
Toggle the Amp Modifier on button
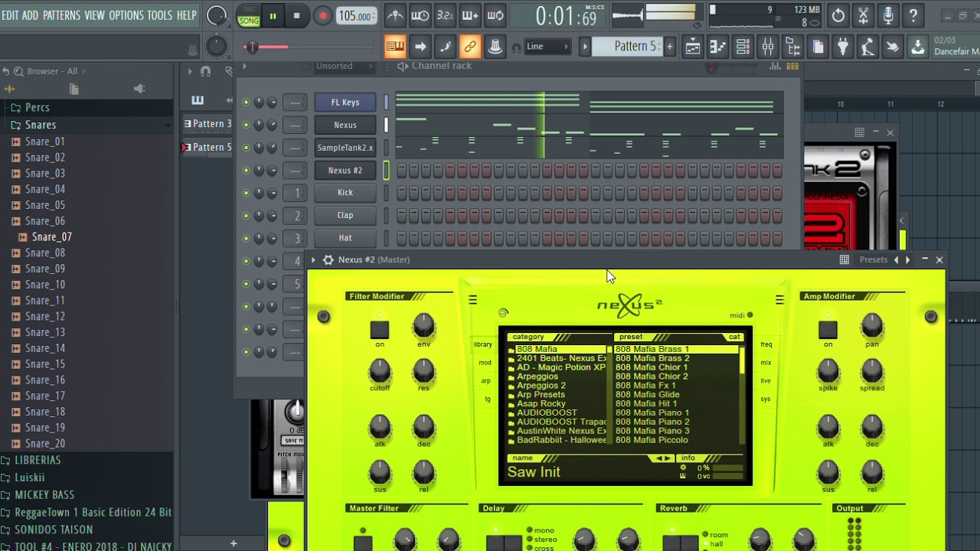828,330
